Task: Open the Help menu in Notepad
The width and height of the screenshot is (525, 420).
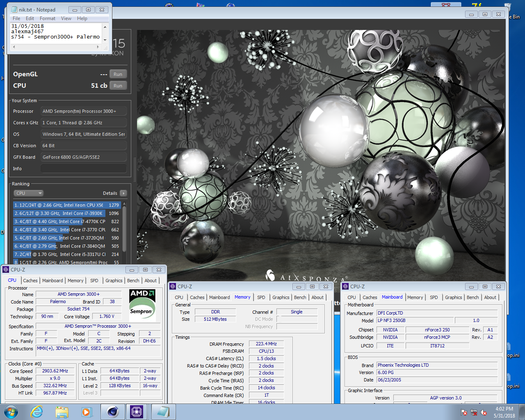Action: coord(82,18)
